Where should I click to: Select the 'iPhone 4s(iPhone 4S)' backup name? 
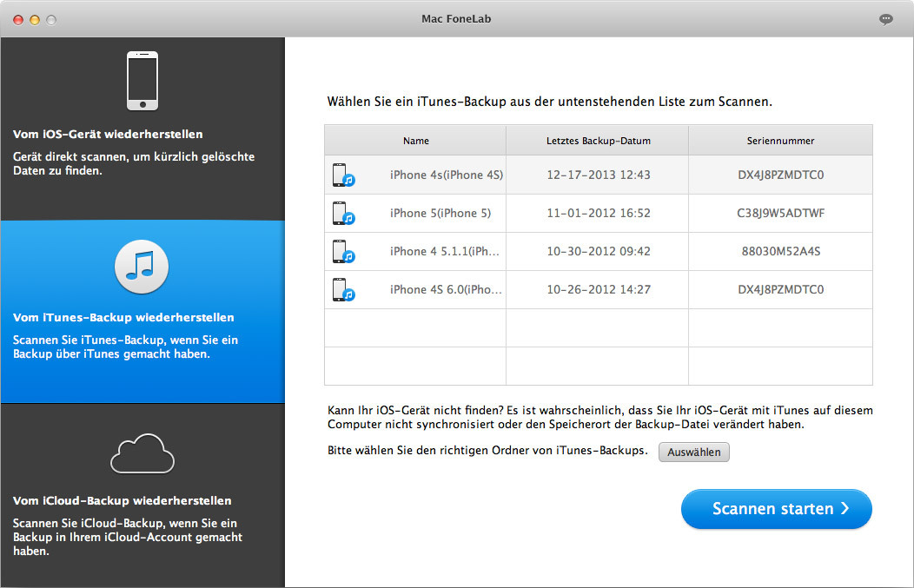446,175
